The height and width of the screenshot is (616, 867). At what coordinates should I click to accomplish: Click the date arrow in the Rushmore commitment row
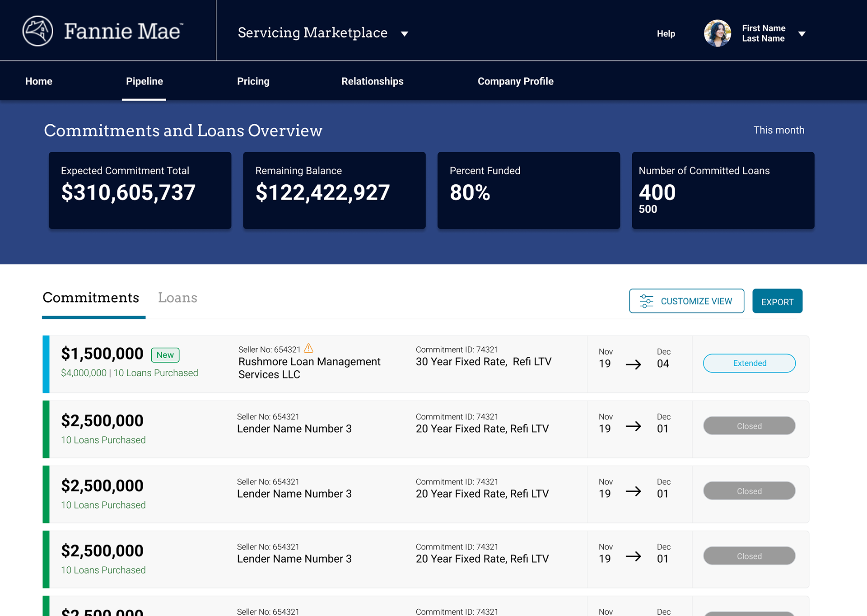(633, 364)
